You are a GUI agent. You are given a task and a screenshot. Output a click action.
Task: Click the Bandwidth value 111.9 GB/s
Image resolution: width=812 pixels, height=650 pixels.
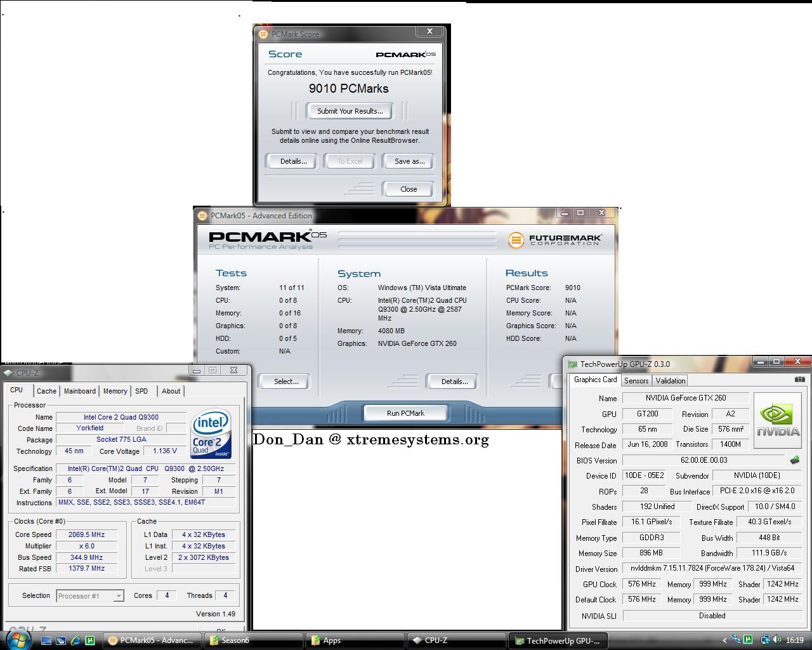tap(769, 553)
